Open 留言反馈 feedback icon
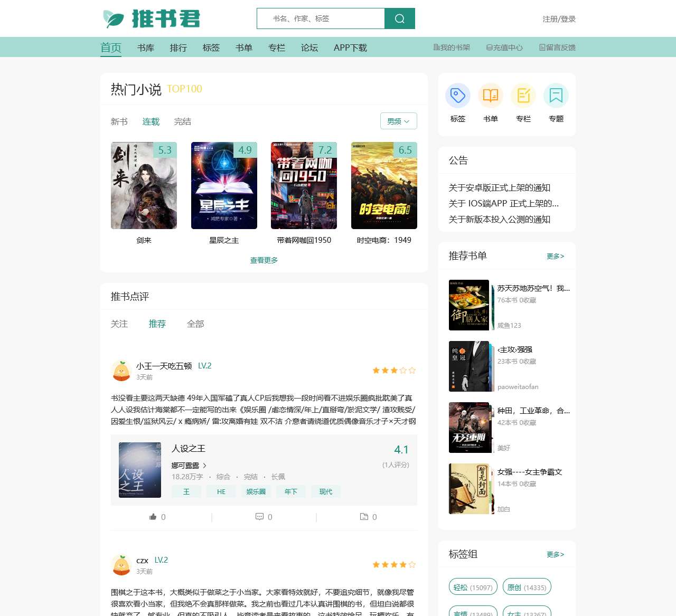Screen dimensions: 676x616 [x=542, y=48]
